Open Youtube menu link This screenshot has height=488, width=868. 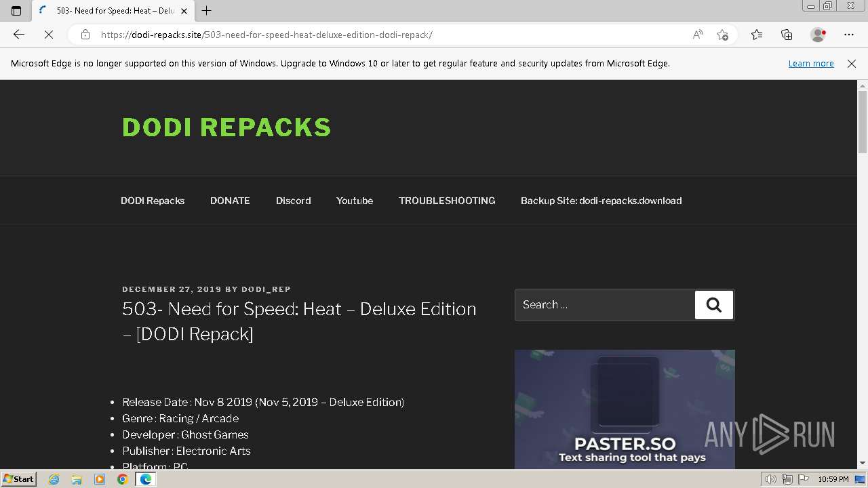(x=355, y=201)
